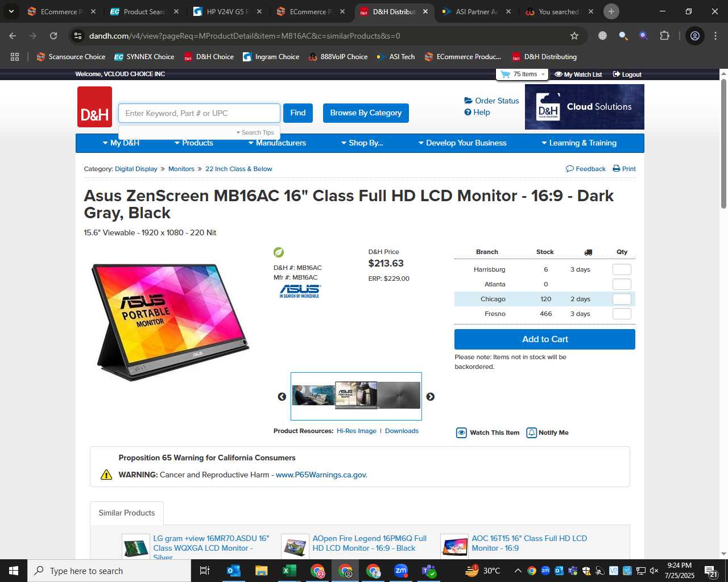Open new browser tab plus button

(611, 11)
